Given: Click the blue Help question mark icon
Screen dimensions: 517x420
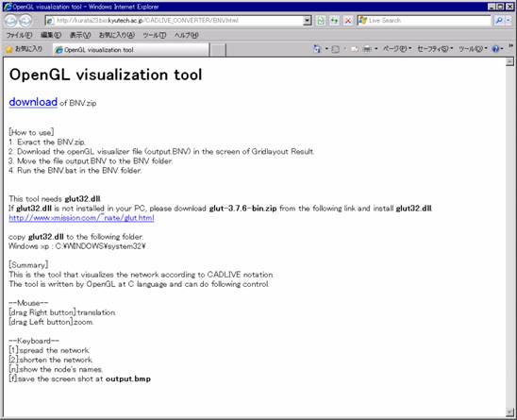Looking at the screenshot, I should [495, 49].
